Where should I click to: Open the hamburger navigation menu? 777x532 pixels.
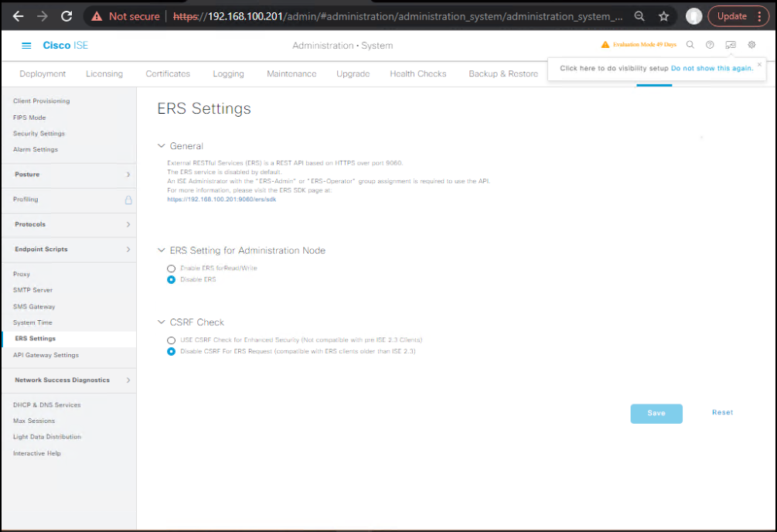(x=26, y=46)
